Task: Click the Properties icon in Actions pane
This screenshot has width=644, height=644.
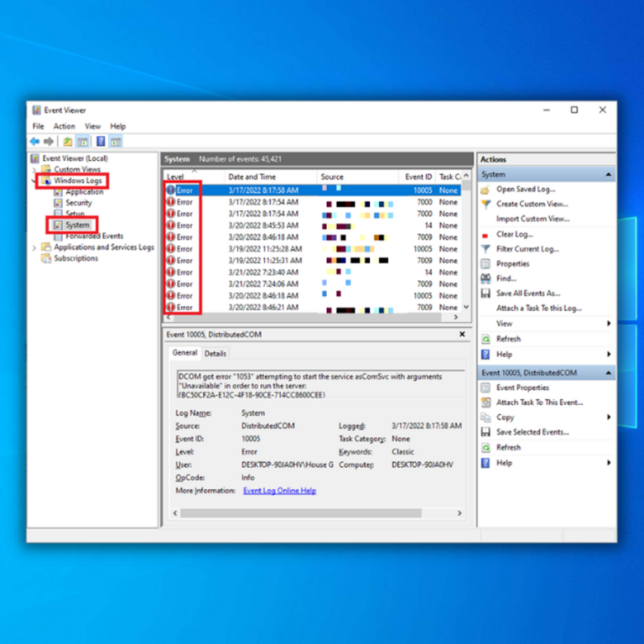Action: (486, 263)
